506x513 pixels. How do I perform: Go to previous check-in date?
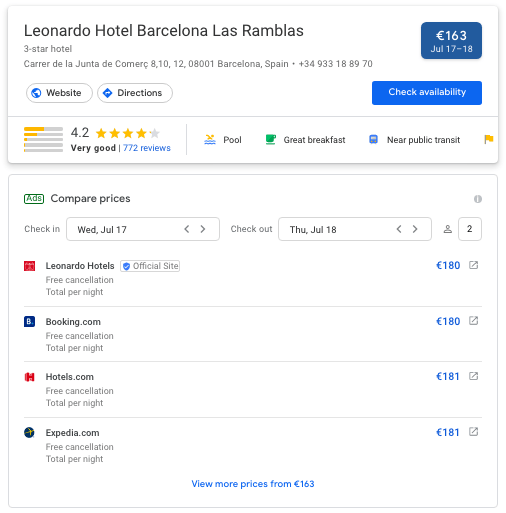coord(187,229)
